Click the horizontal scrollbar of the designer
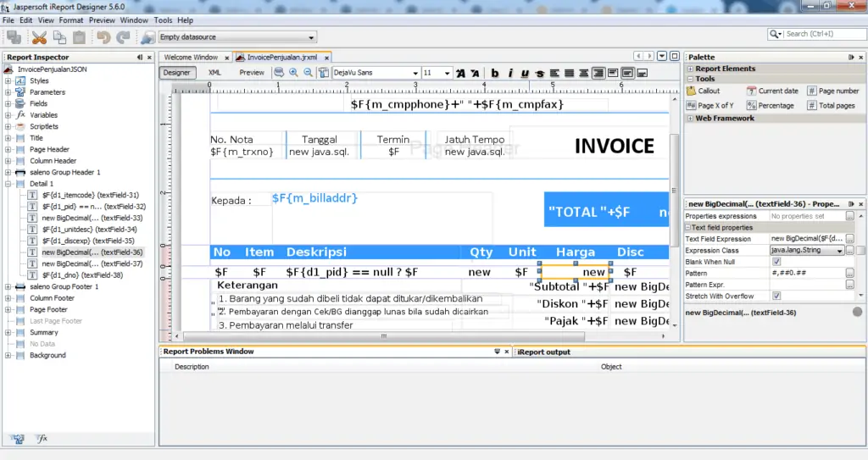The image size is (868, 460). tap(383, 336)
